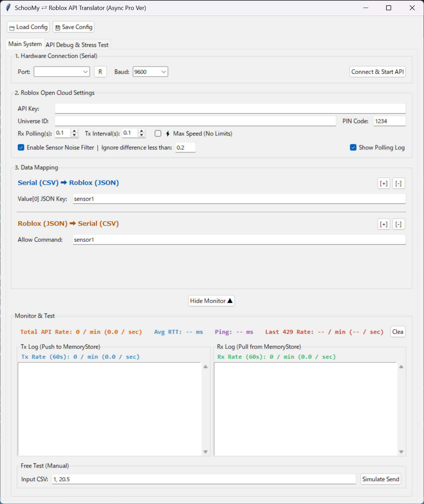Image resolution: width=424 pixels, height=504 pixels.
Task: Click the 'Ping: -- ms' text
Action: tap(234, 332)
